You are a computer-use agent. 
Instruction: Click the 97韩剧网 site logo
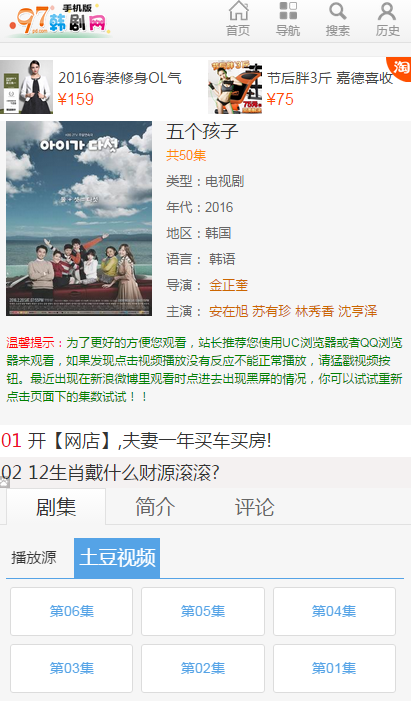tap(59, 21)
